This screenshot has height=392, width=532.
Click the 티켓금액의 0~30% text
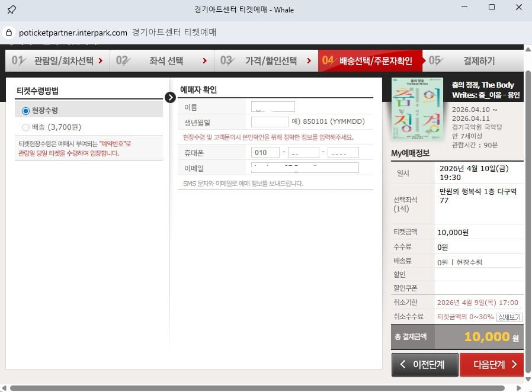[465, 317]
